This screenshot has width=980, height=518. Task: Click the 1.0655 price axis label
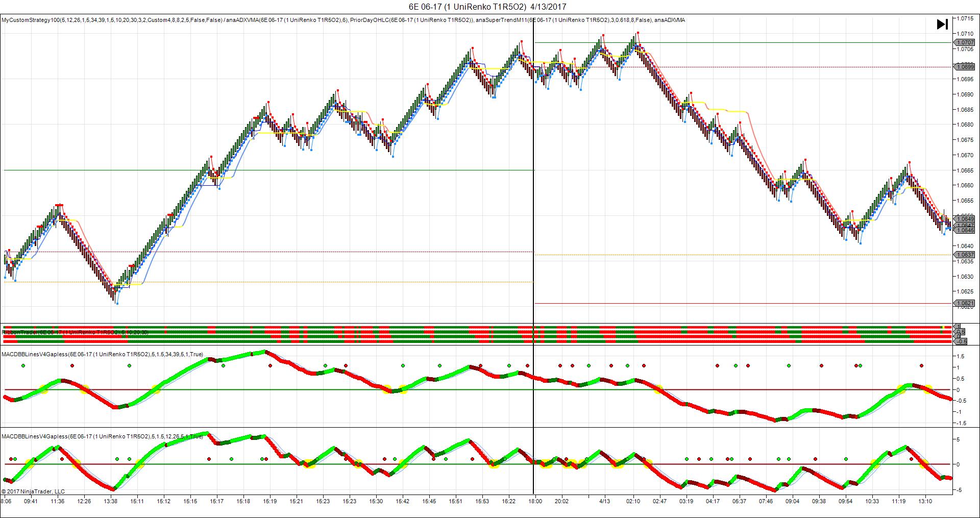[965, 201]
